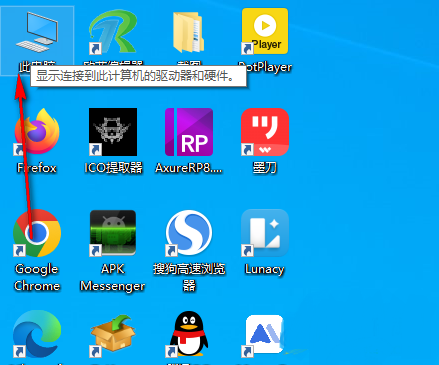
Task: Click the AxureRP8 desktop icon
Action: 189,132
